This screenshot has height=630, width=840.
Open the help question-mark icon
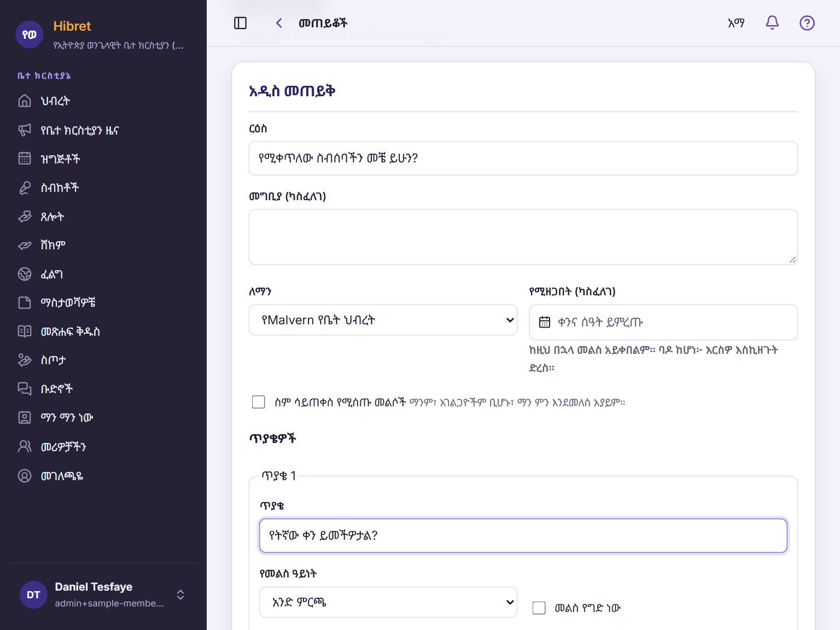tap(807, 23)
